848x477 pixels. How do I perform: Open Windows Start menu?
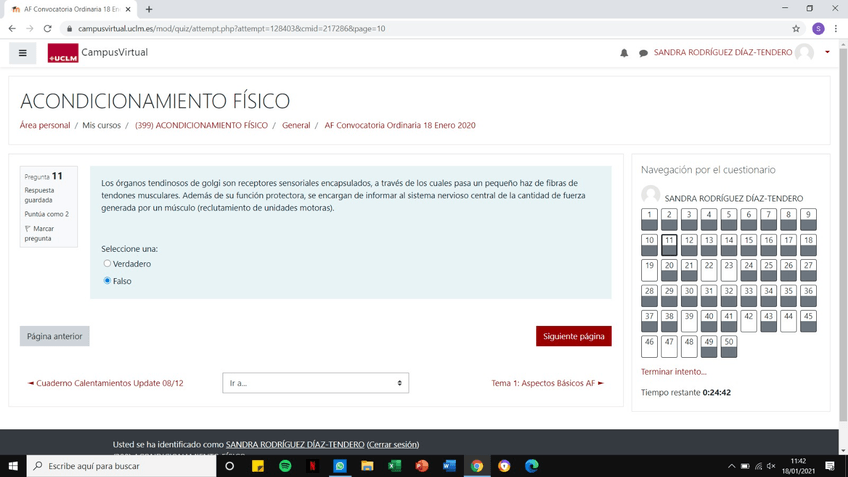(x=13, y=466)
